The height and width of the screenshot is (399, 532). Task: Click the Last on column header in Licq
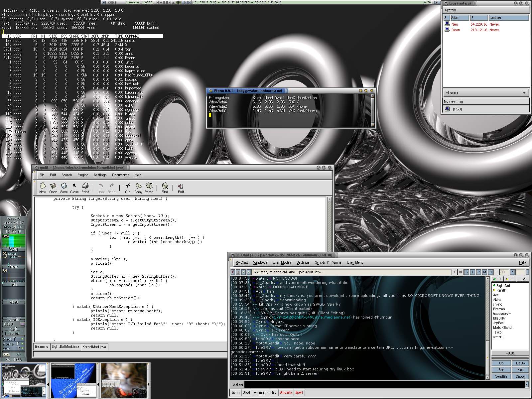click(508, 18)
